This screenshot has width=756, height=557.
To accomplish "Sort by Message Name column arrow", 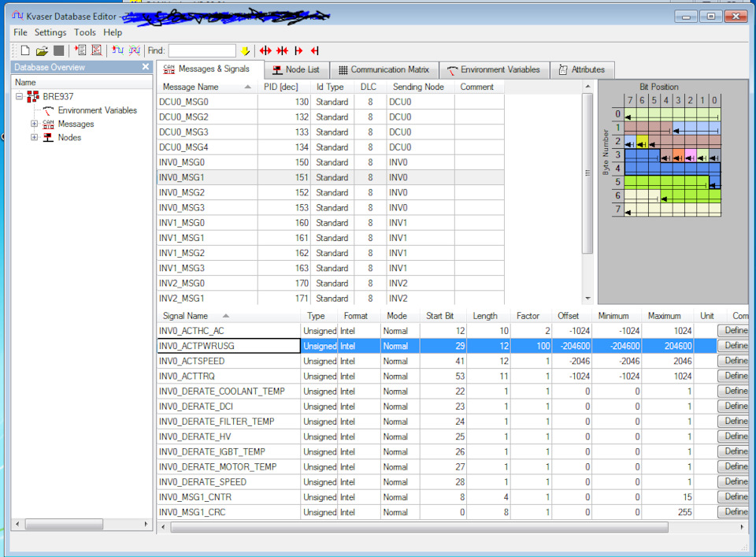I will 248,87.
